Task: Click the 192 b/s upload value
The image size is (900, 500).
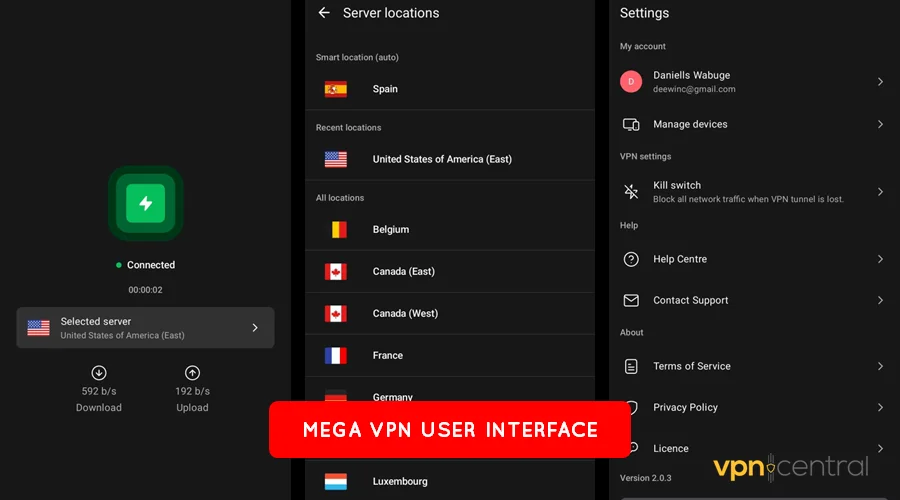Action: tap(192, 391)
